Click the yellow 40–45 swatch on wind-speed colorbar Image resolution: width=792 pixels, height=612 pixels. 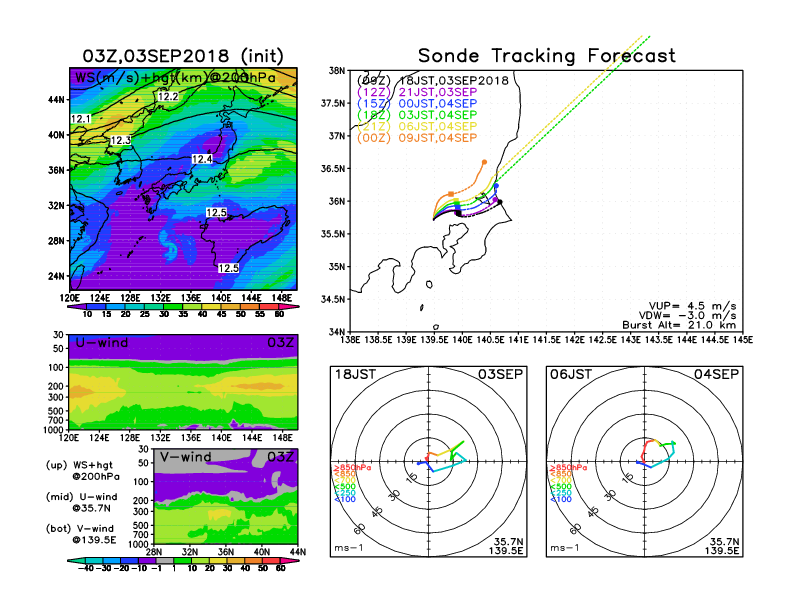point(212,307)
